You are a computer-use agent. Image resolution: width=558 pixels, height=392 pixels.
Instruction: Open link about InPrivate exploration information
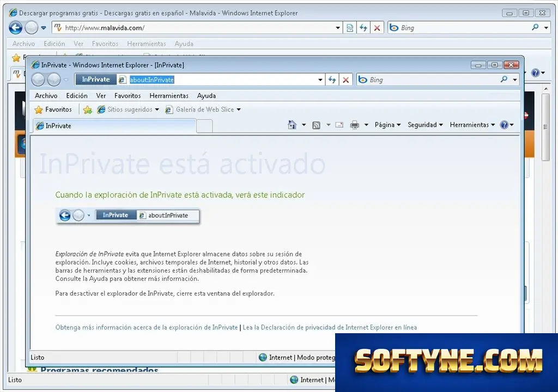146,327
